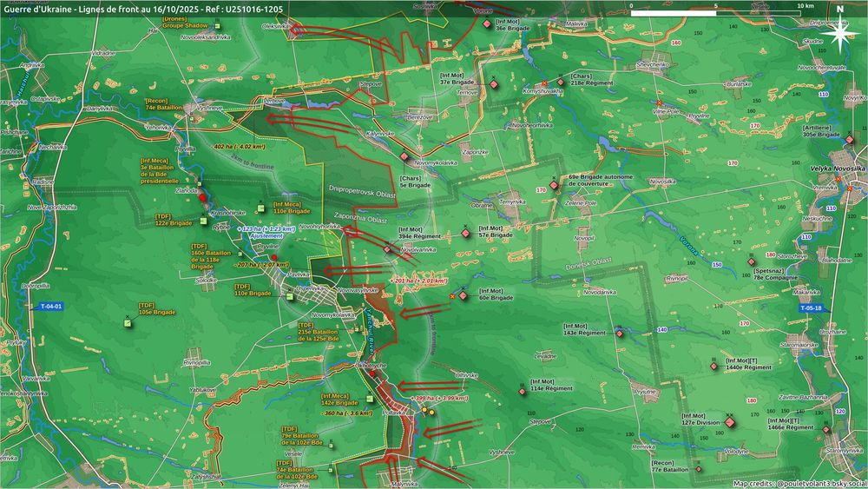Click the 69e Brigade autonome diamond marker
The width and height of the screenshot is (868, 489).
tap(554, 185)
